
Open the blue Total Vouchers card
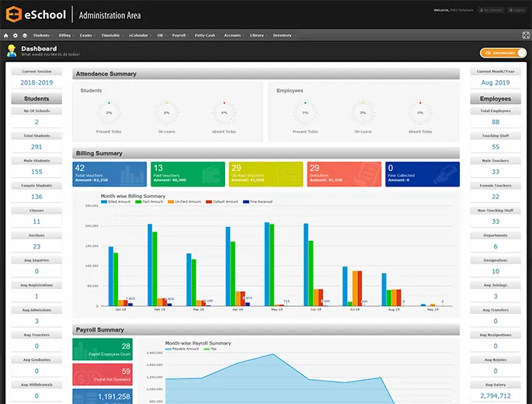coord(110,174)
